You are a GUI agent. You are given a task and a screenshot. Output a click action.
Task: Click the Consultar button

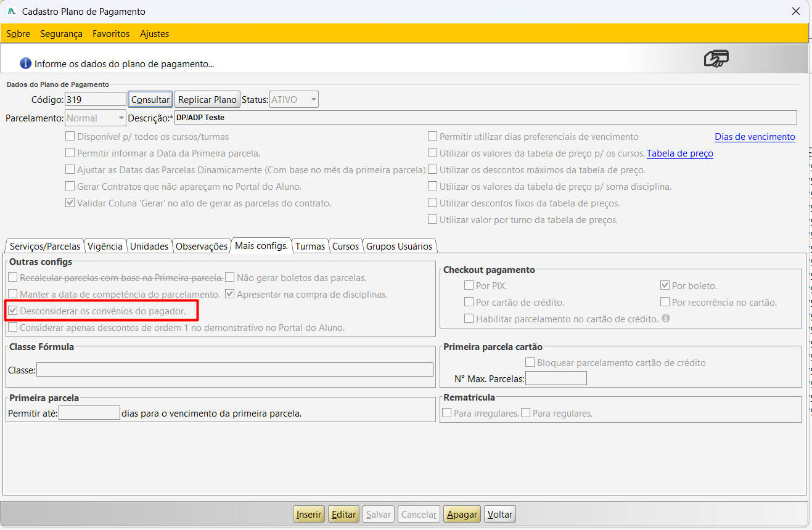150,99
